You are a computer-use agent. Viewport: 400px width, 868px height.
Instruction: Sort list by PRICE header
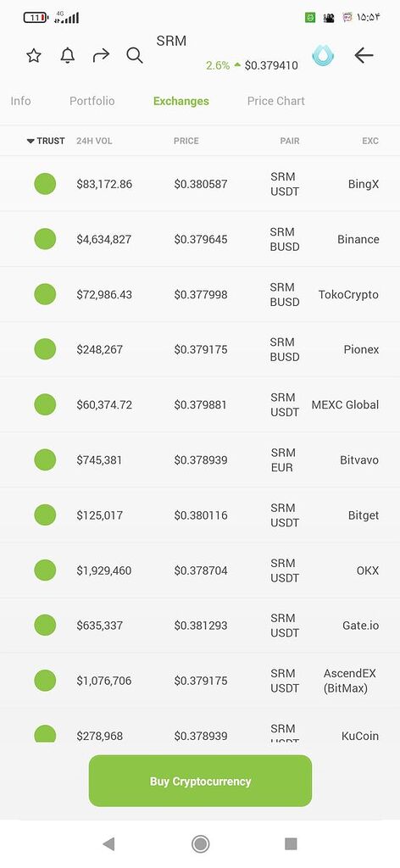coord(186,142)
